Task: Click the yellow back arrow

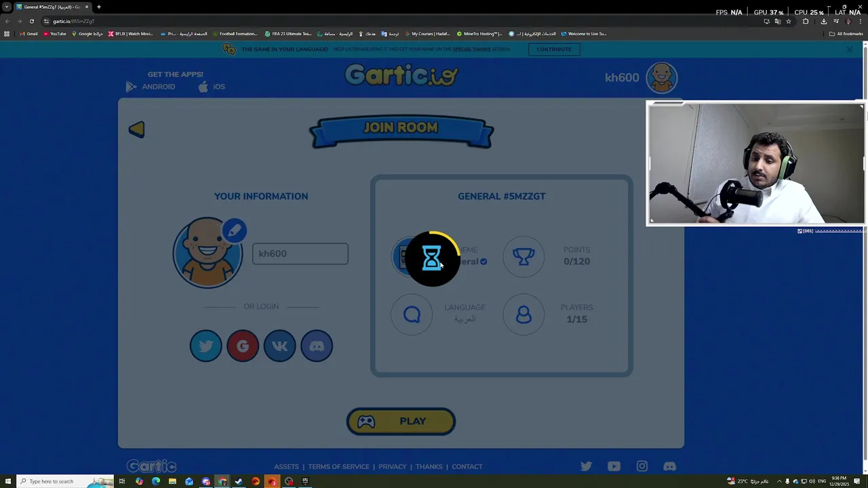Action: coord(136,129)
